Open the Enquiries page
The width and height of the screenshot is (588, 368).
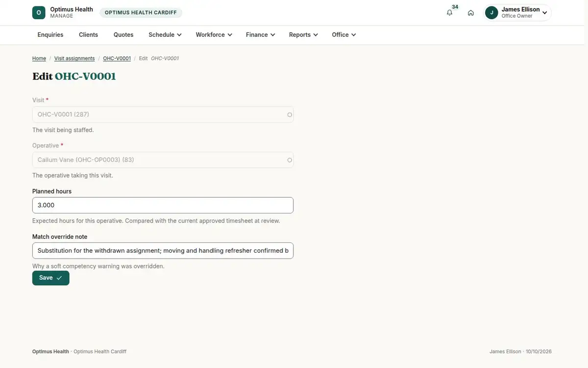(50, 35)
